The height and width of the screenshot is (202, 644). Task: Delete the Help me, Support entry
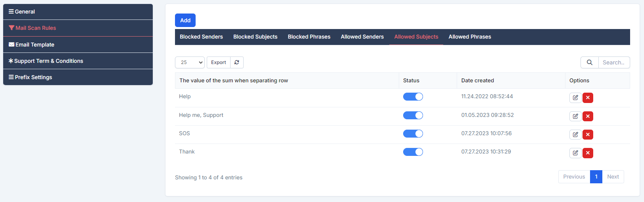click(588, 117)
